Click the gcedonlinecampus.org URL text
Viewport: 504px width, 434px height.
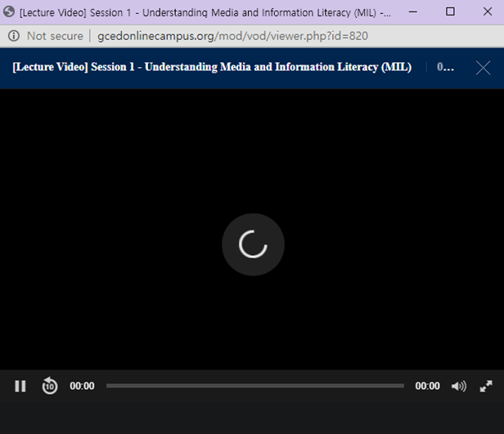click(232, 36)
